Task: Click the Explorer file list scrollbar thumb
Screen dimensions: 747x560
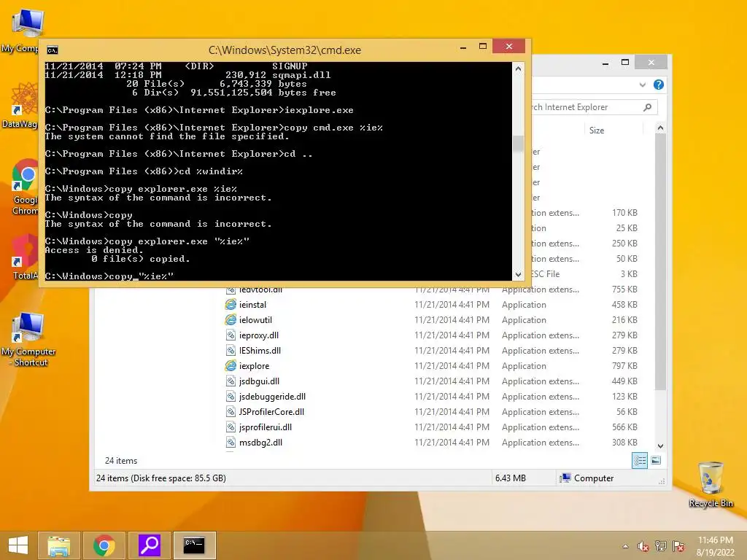Action: pos(660,262)
